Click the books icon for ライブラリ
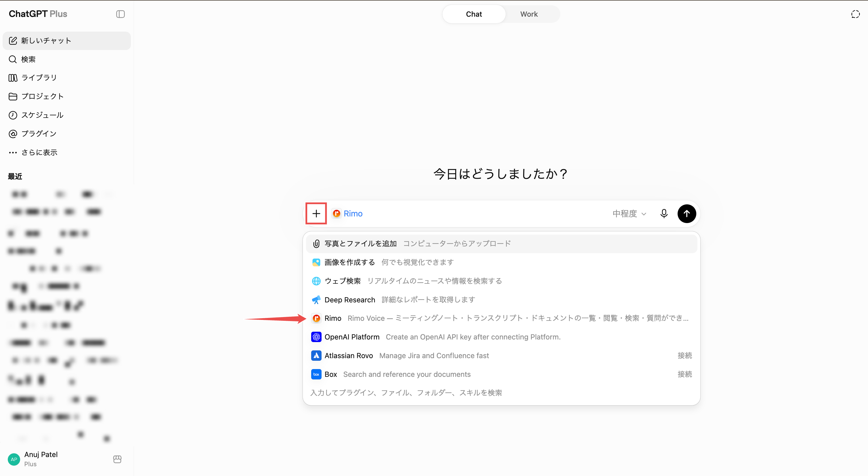This screenshot has width=868, height=476. (x=13, y=78)
